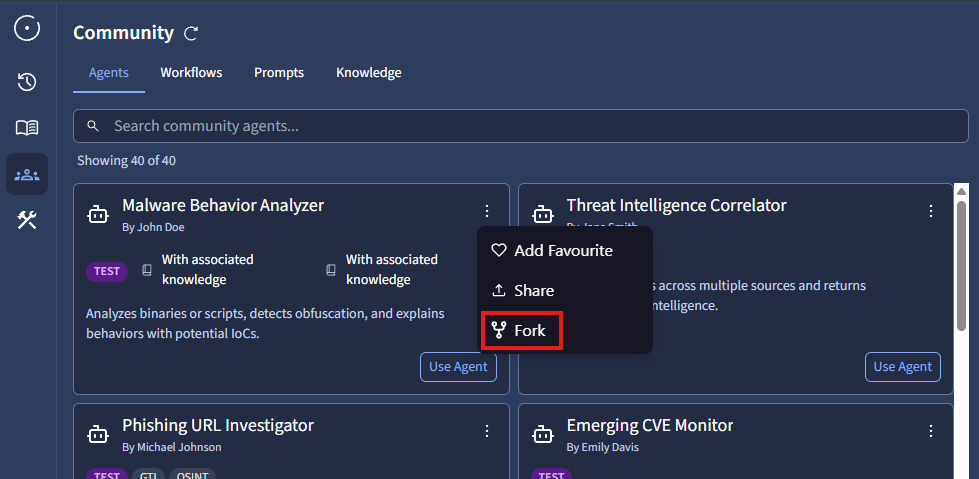The width and height of the screenshot is (979, 479).
Task: Switch to the Workflows tab
Action: point(191,73)
